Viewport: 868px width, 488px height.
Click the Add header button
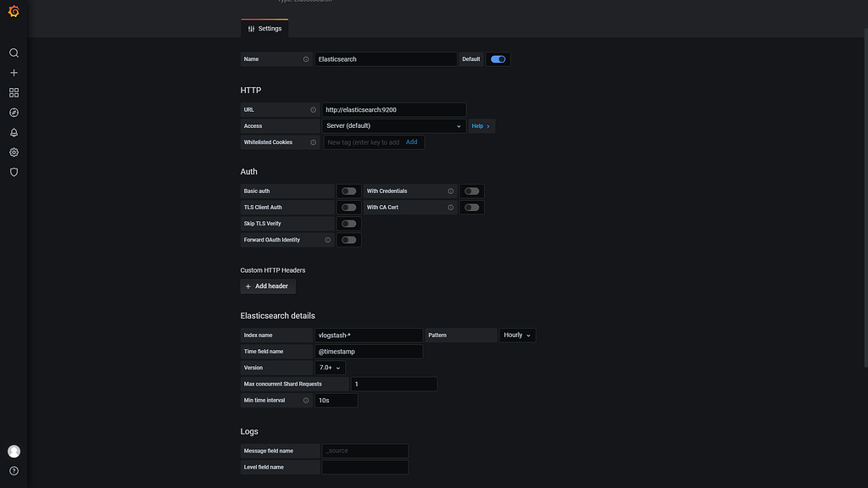tap(267, 286)
